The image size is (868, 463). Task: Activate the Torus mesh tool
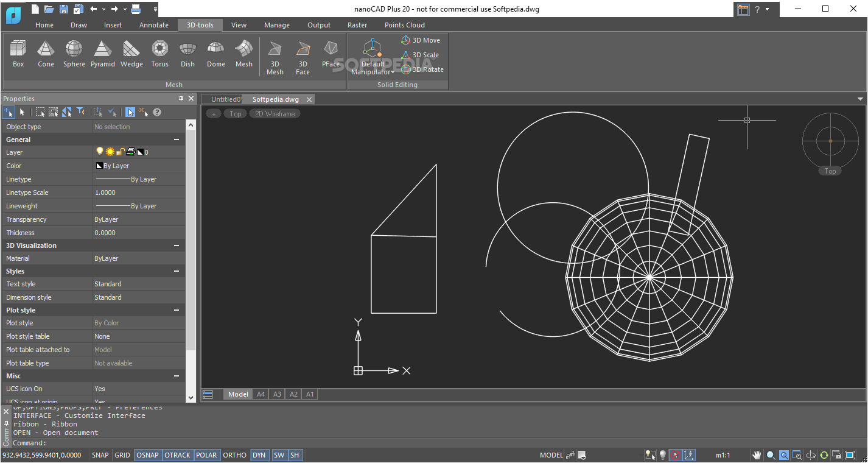(x=160, y=54)
